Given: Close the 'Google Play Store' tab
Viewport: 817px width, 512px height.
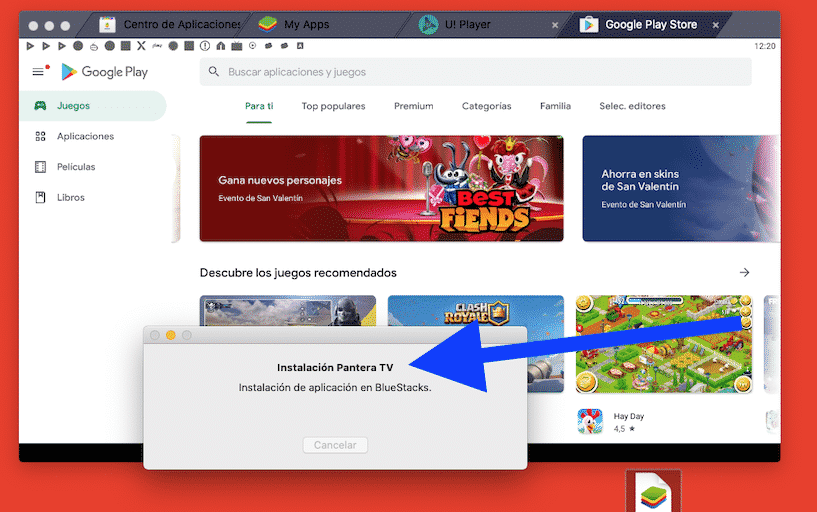Looking at the screenshot, I should pyautogui.click(x=716, y=25).
